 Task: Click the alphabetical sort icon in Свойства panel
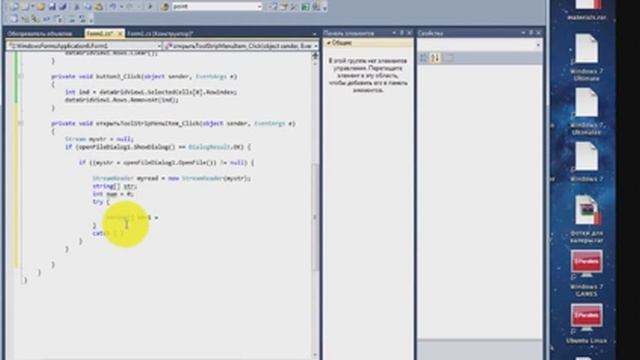click(436, 58)
